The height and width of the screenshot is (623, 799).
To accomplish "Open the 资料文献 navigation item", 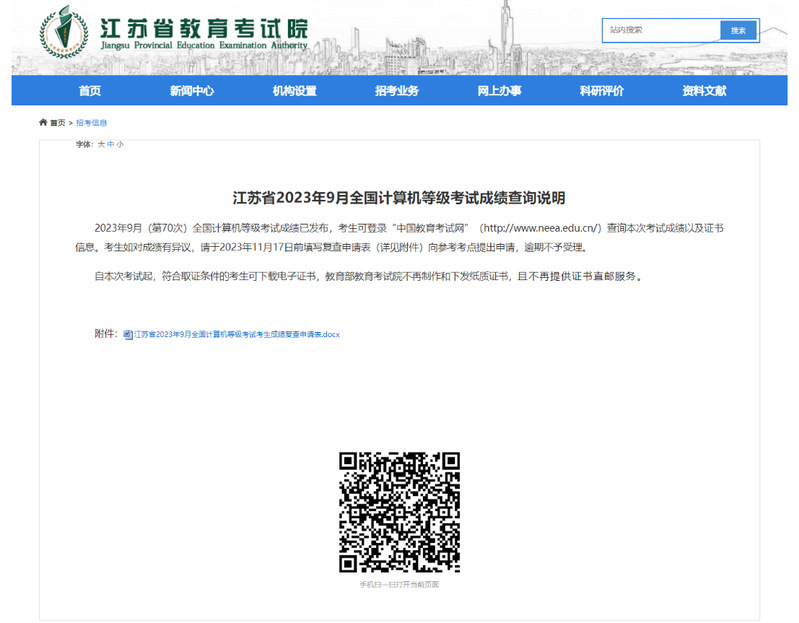I will pos(704,91).
